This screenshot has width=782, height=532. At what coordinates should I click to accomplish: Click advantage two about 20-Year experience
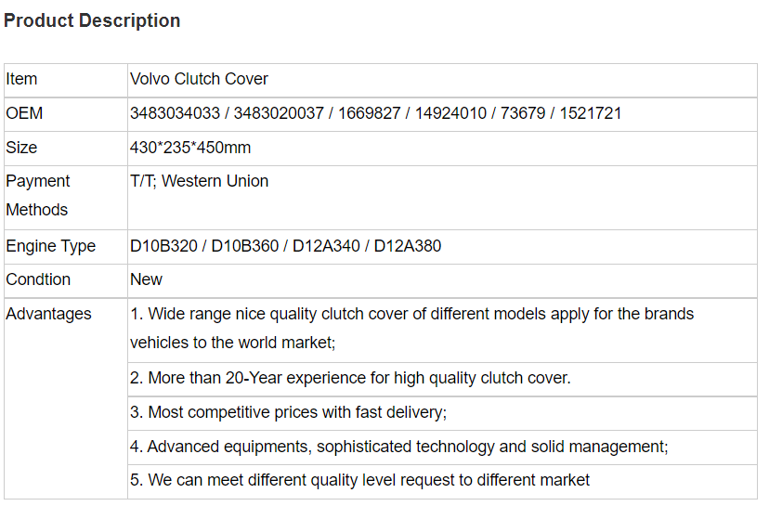pos(350,379)
